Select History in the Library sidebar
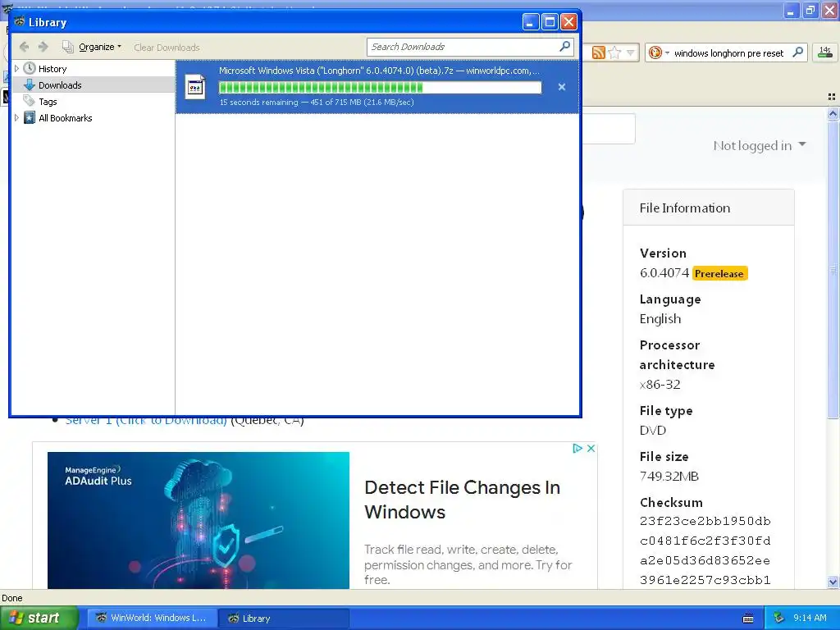The height and width of the screenshot is (630, 840). tap(52, 69)
